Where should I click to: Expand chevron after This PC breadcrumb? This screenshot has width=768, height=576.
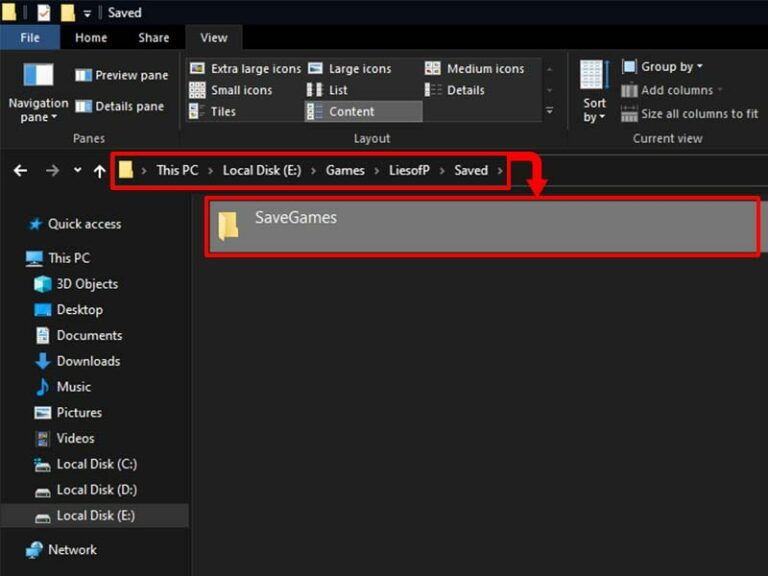click(210, 171)
